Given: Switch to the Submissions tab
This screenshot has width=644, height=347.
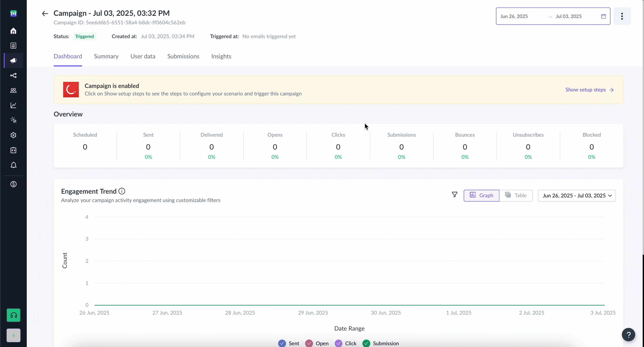Looking at the screenshot, I should click(x=183, y=56).
